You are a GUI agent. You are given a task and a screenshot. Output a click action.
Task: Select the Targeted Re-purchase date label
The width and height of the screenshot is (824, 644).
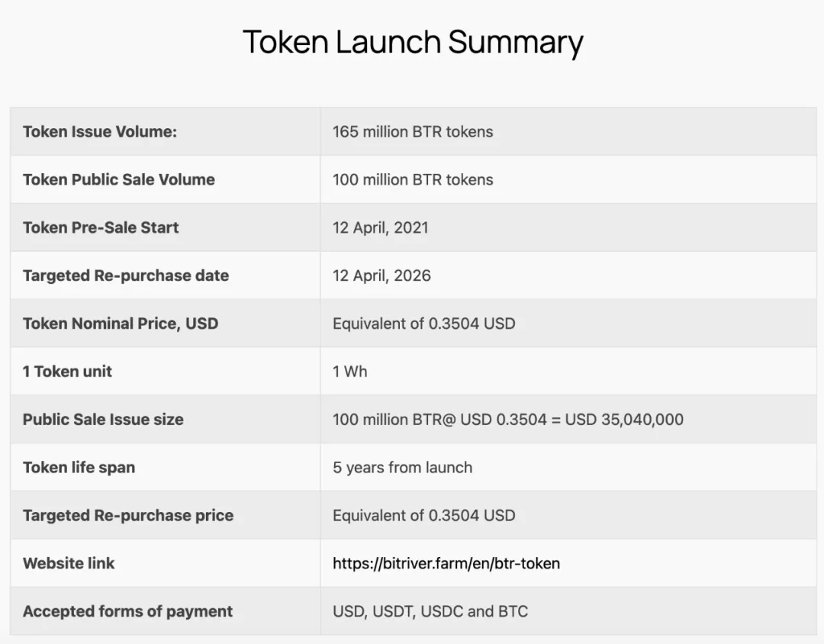click(x=126, y=275)
